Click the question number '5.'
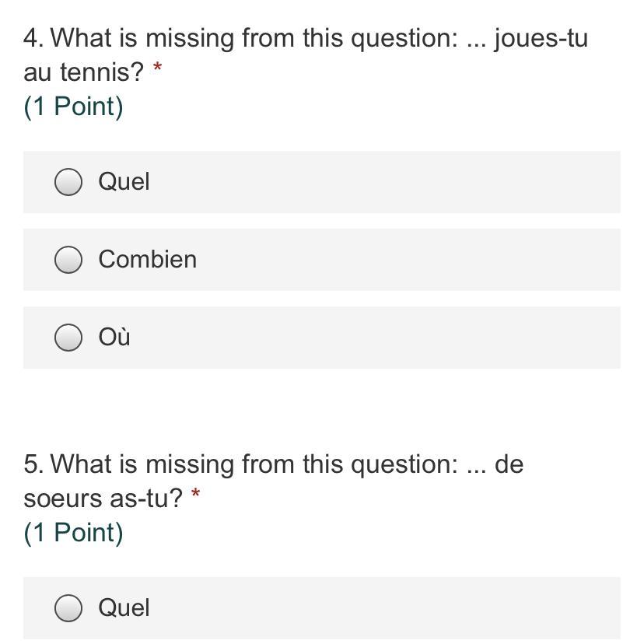 (33, 464)
